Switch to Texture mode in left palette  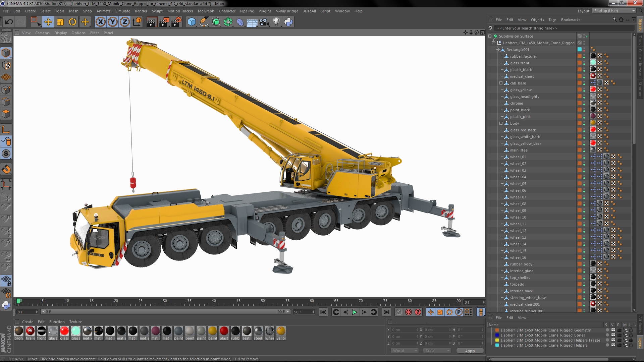(x=6, y=65)
